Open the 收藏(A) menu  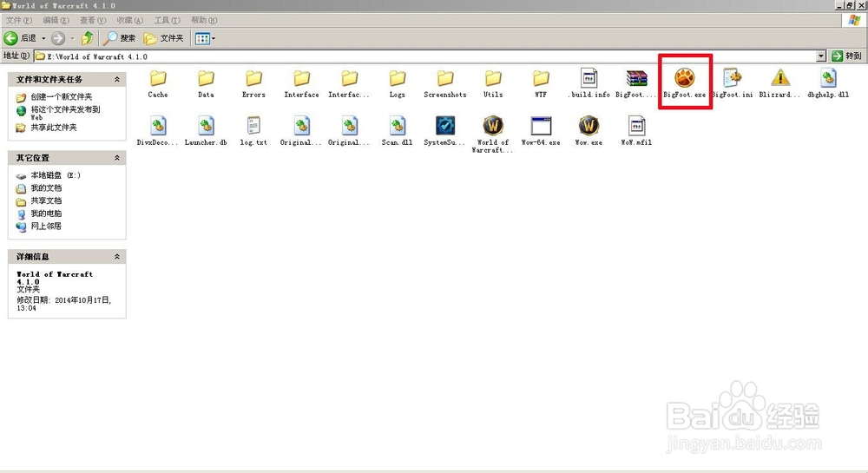129,20
